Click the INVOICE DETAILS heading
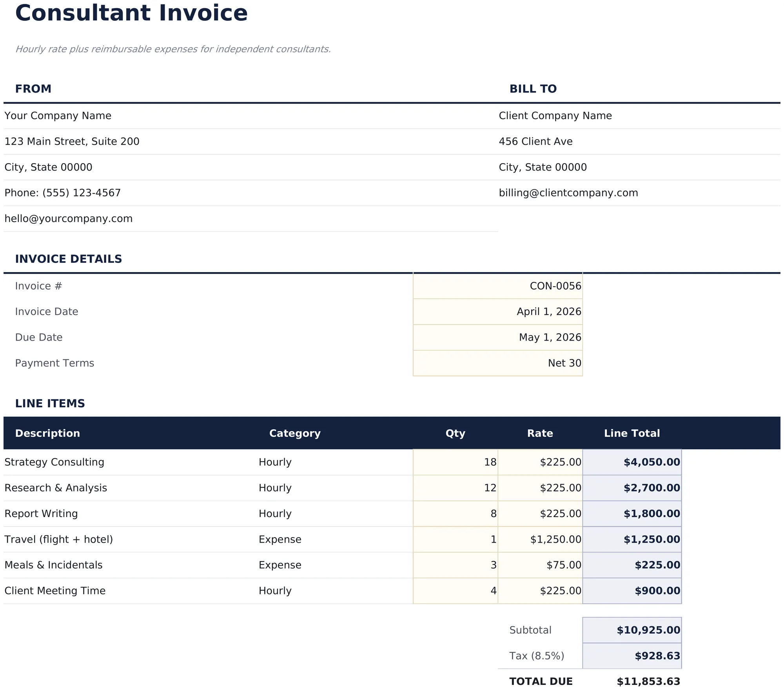This screenshot has height=690, width=784. tap(69, 259)
